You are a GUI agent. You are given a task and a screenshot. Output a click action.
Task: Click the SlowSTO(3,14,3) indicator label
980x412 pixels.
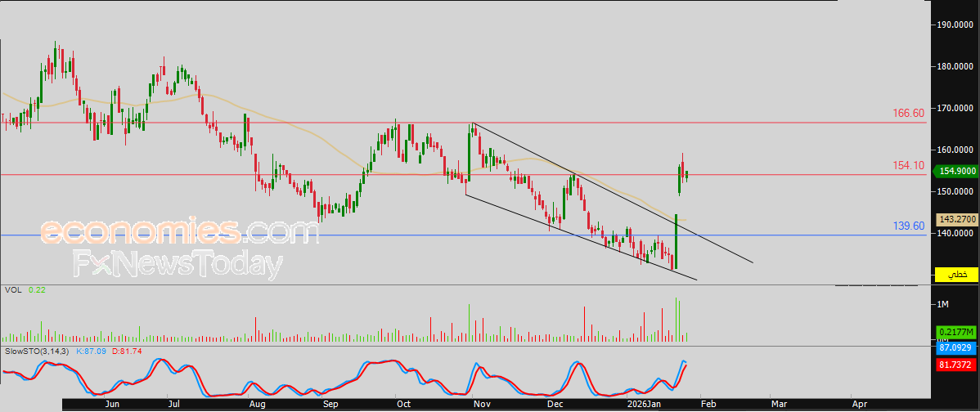[38, 351]
